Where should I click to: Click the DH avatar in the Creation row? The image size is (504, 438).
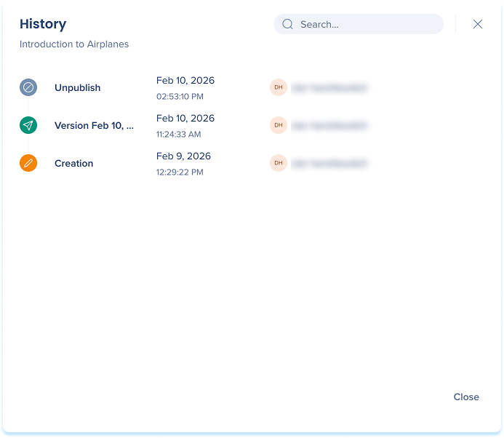278,163
